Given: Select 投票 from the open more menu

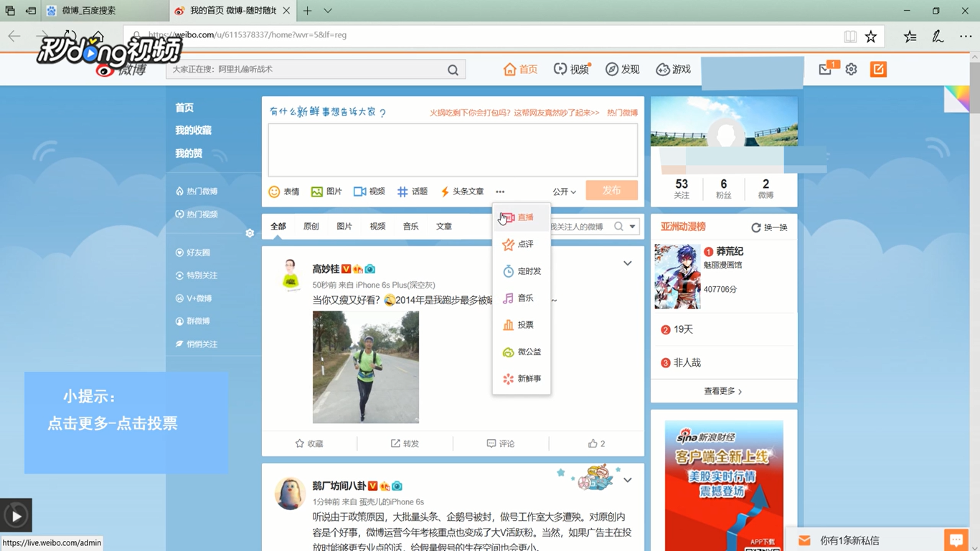Looking at the screenshot, I should [x=522, y=324].
